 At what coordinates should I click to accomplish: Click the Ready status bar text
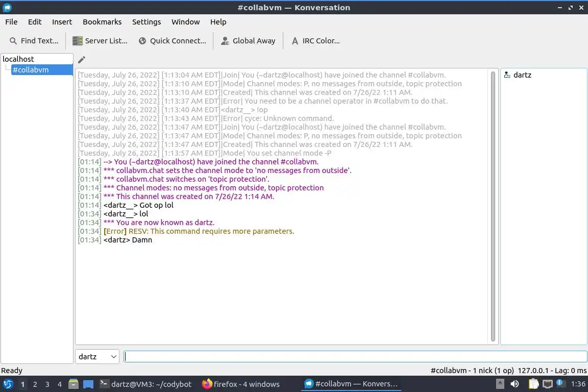[12, 371]
